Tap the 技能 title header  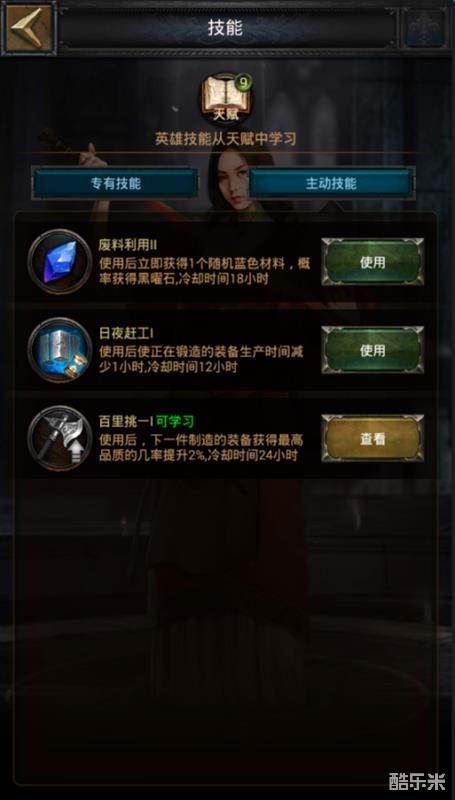pos(225,28)
